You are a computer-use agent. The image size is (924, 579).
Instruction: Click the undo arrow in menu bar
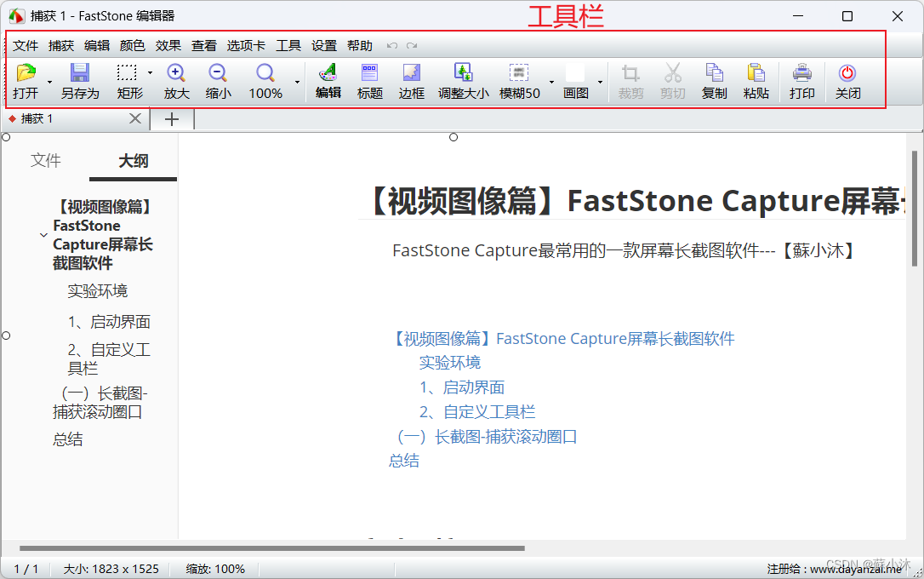pos(392,45)
